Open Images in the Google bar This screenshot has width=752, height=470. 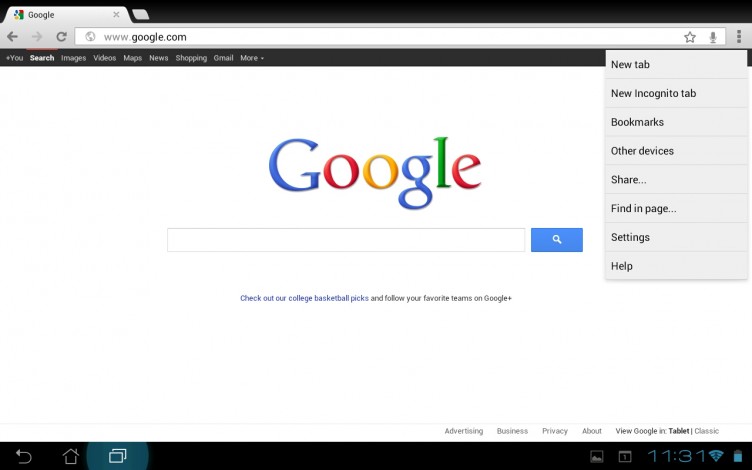coord(73,58)
